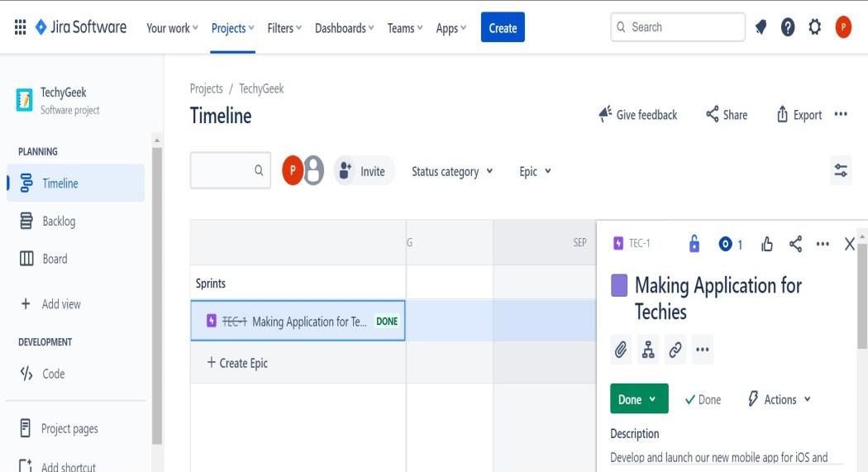Open the app switcher grid icon

(20, 27)
